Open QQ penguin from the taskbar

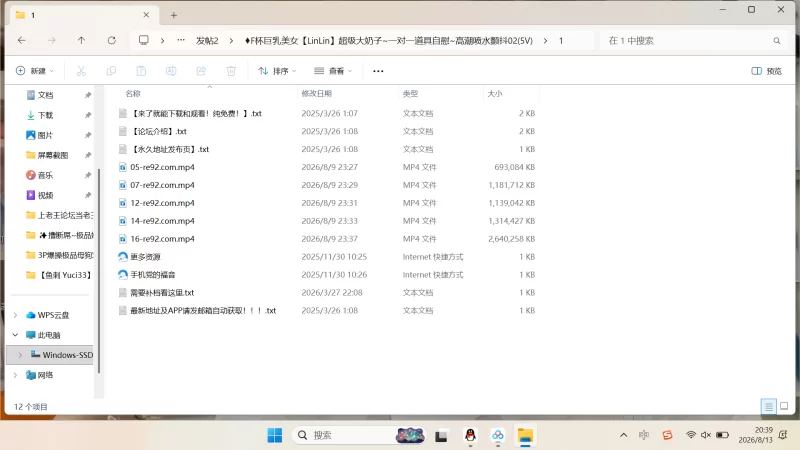(470, 435)
